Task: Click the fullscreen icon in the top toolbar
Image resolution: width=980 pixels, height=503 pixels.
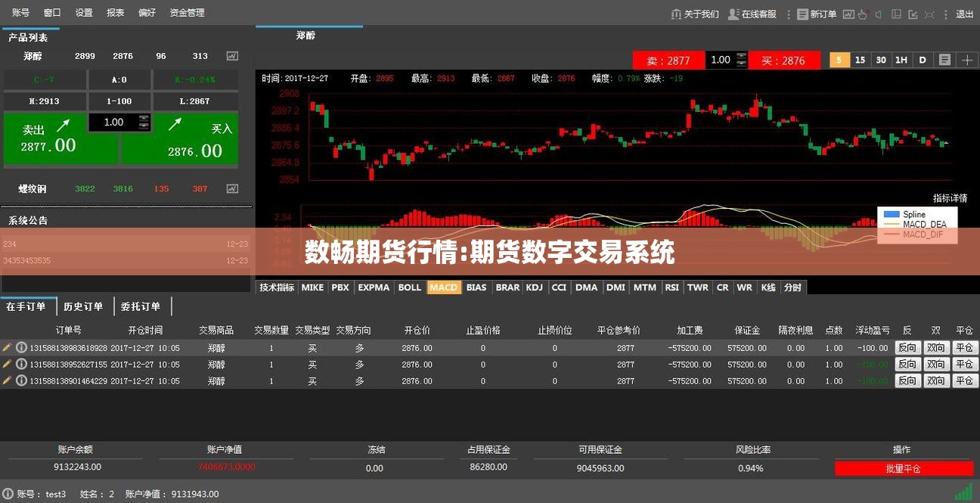Action: 929,14
